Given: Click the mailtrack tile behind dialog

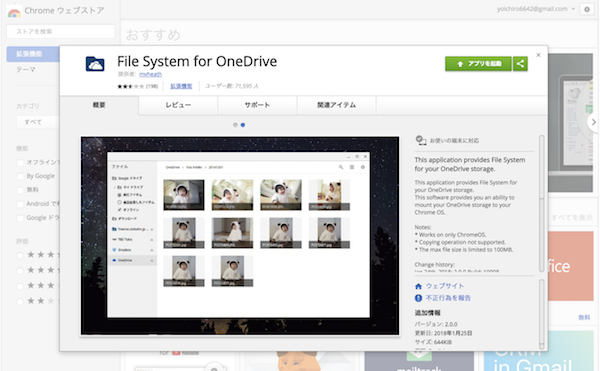Looking at the screenshot, I should pos(419,361).
